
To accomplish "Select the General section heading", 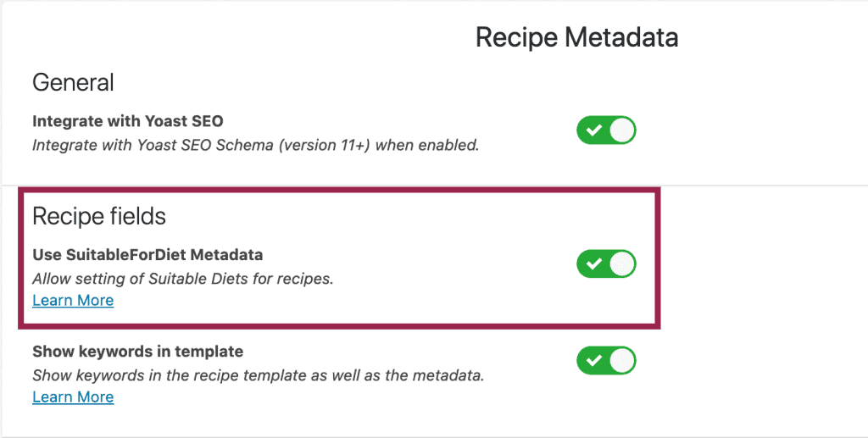I will click(73, 83).
